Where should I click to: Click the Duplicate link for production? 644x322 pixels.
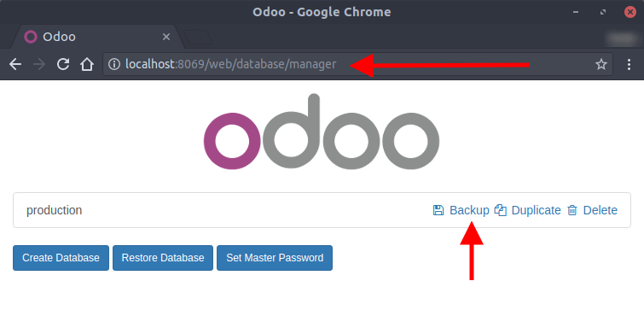536,210
